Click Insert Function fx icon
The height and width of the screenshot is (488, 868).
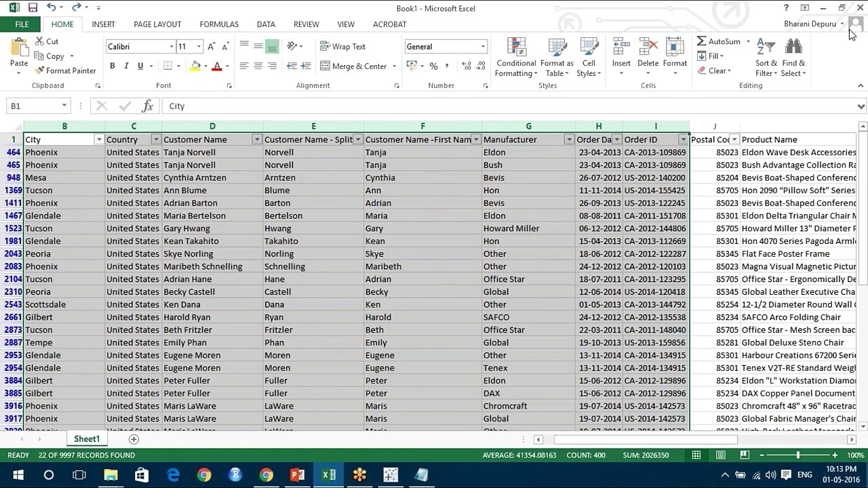(x=147, y=106)
